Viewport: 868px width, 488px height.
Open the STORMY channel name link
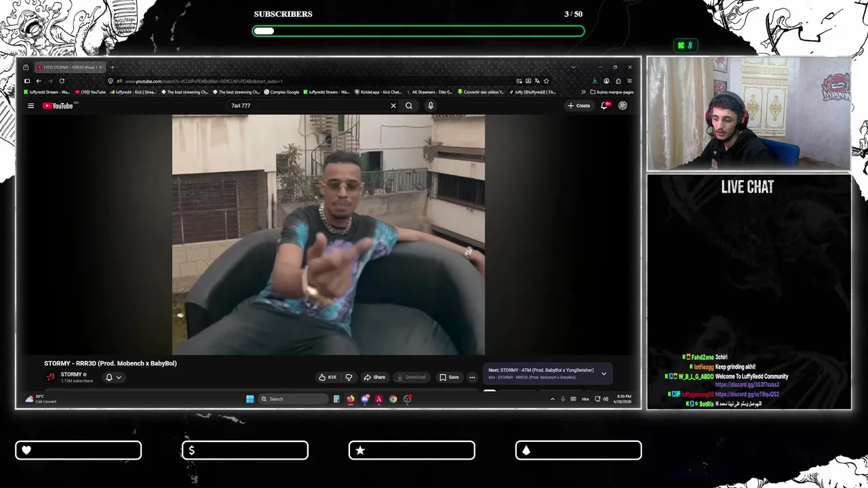click(71, 374)
